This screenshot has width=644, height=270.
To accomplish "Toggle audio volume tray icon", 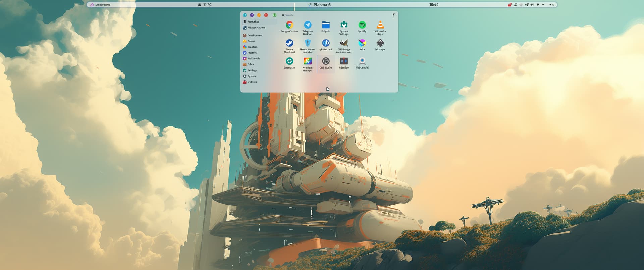I will coord(532,5).
